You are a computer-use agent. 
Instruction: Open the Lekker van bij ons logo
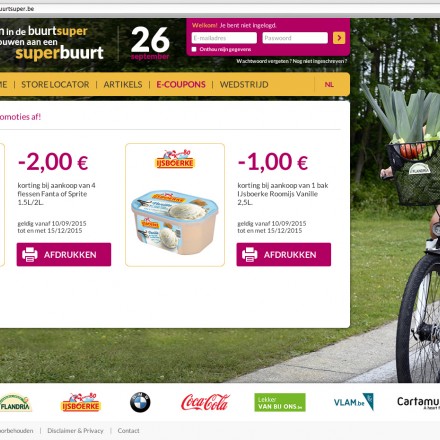click(280, 402)
